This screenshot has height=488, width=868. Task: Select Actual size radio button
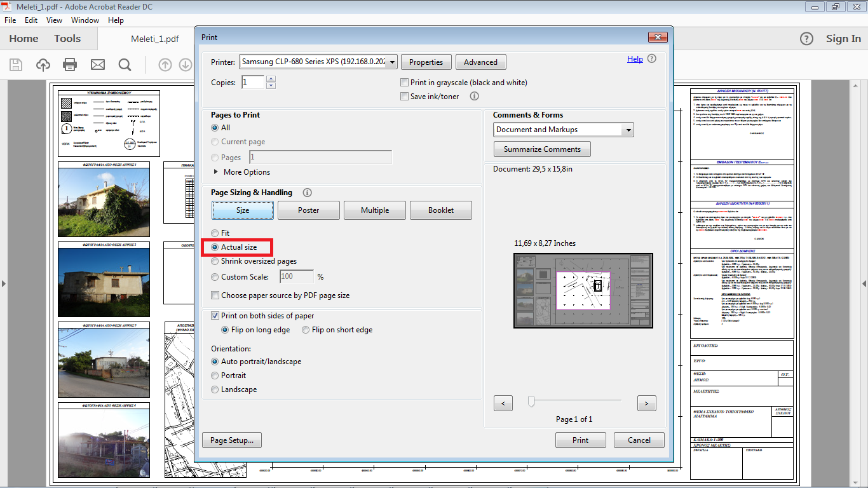point(215,247)
